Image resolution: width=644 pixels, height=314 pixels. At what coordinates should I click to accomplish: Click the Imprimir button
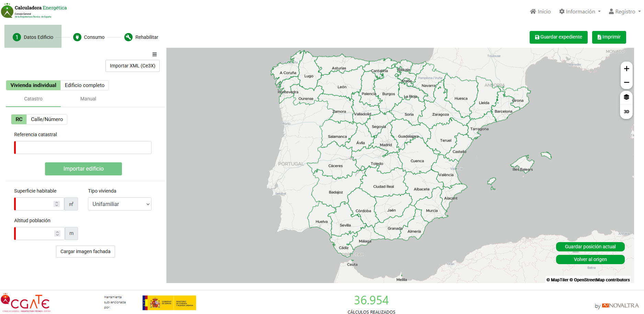click(x=609, y=37)
